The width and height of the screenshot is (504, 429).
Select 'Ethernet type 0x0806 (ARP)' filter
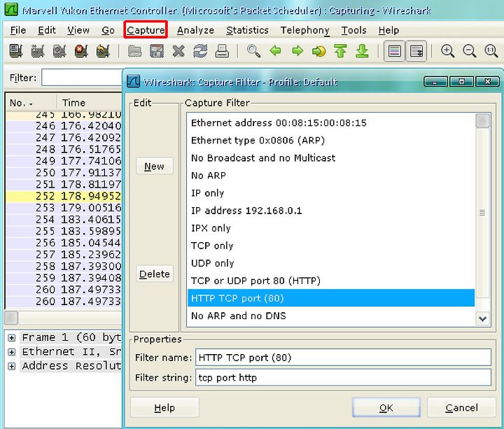click(331, 141)
